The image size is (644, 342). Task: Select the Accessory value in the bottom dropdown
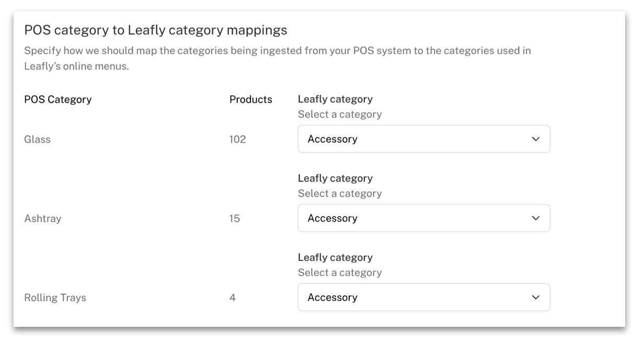tap(333, 297)
